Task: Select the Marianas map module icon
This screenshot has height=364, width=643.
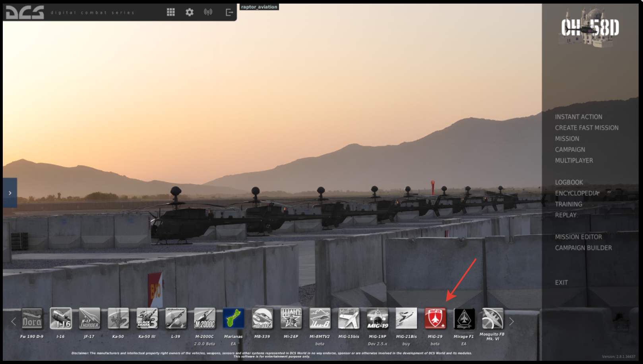Action: click(233, 318)
